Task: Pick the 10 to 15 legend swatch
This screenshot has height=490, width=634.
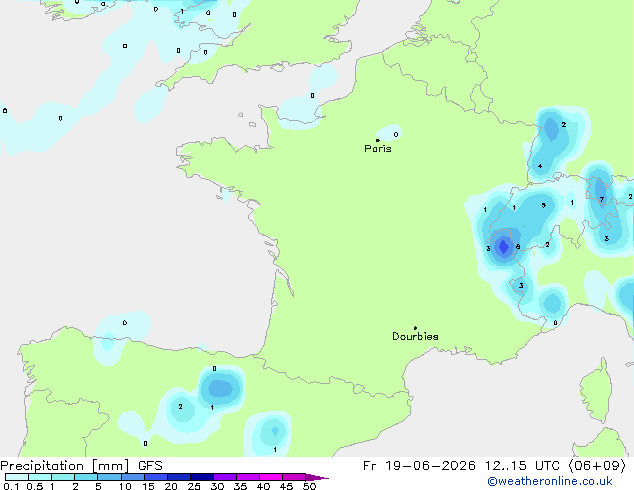Action: tap(133, 477)
